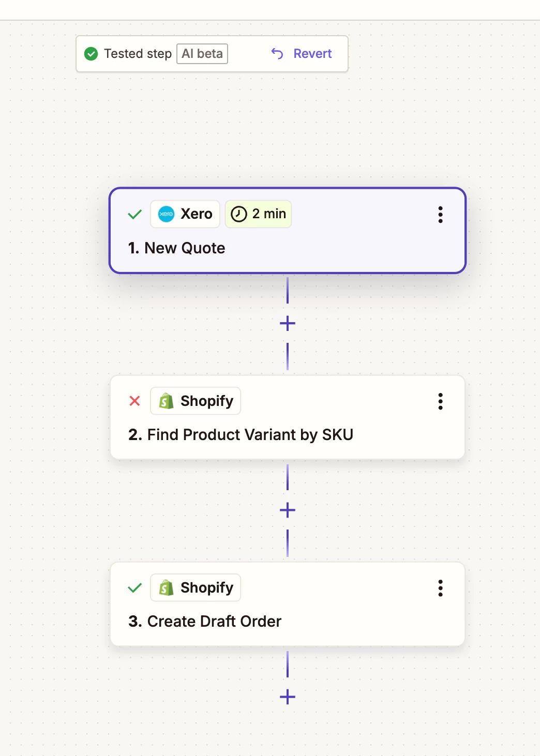Open the three-dot menu for New Quote step
This screenshot has height=756, width=540.
click(x=441, y=215)
